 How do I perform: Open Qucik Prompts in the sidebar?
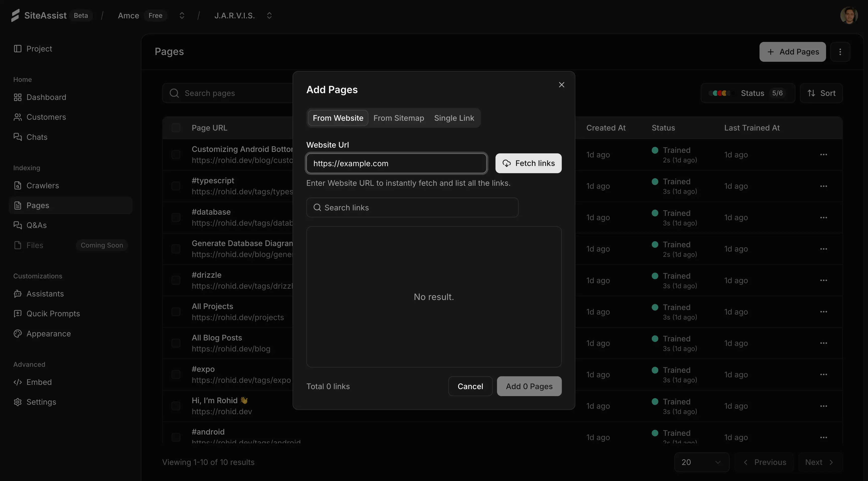[70, 314]
